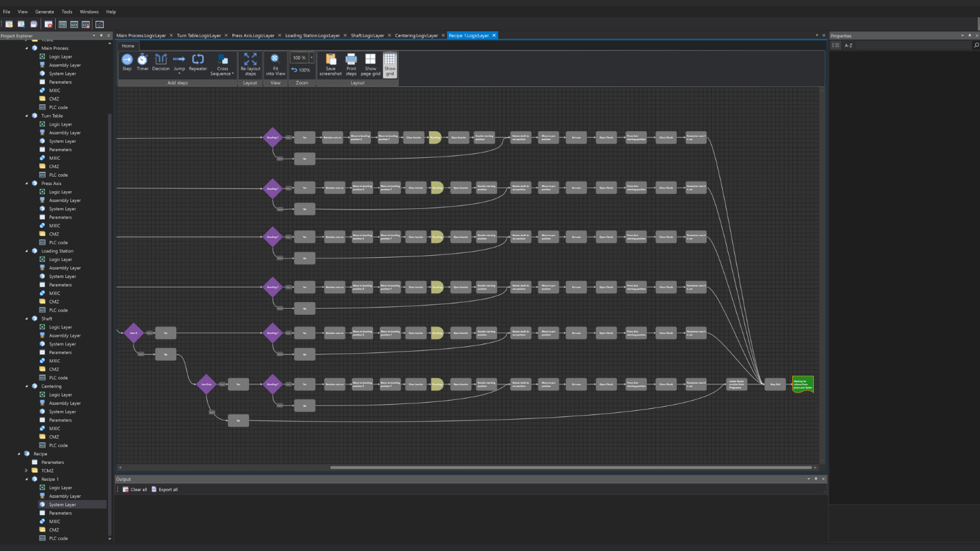The height and width of the screenshot is (551, 980).
Task: Collapse the Centering tree node
Action: coord(27,386)
